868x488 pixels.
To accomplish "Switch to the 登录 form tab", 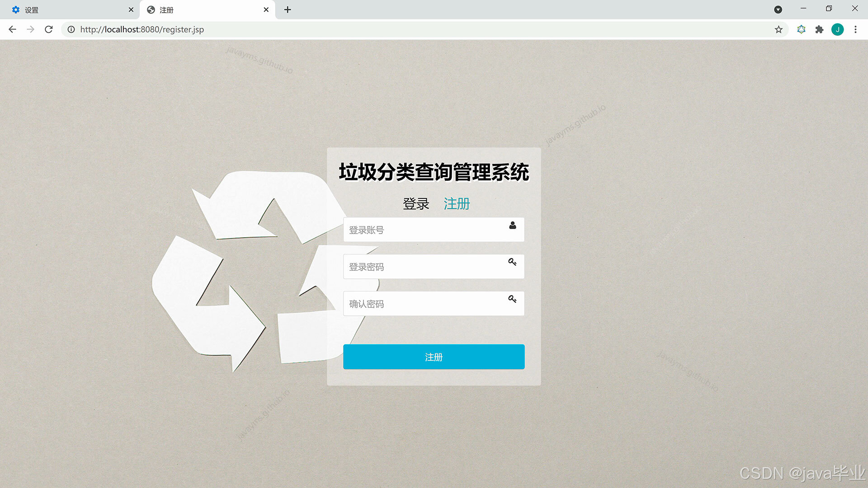I will (x=416, y=204).
